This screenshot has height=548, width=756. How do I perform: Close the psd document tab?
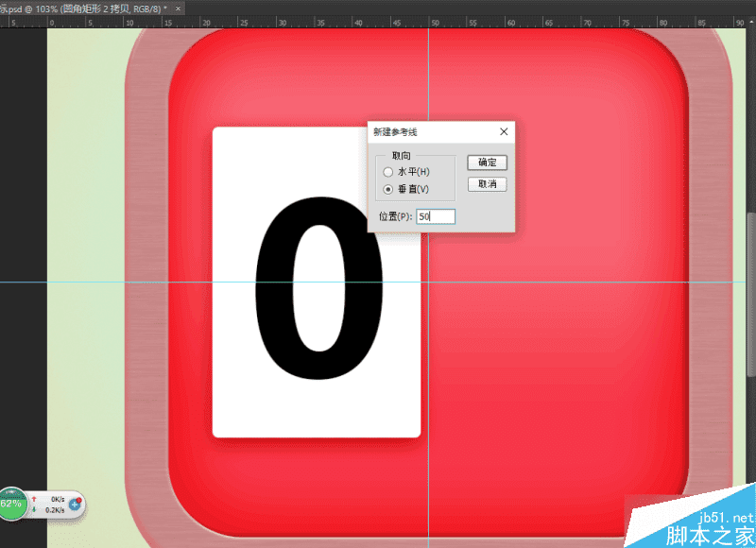click(x=178, y=9)
